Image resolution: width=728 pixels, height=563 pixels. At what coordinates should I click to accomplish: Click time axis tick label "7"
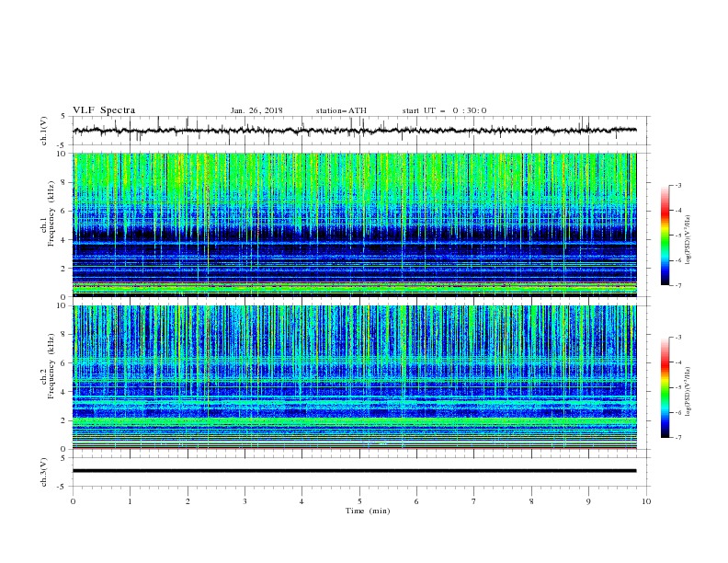[474, 501]
